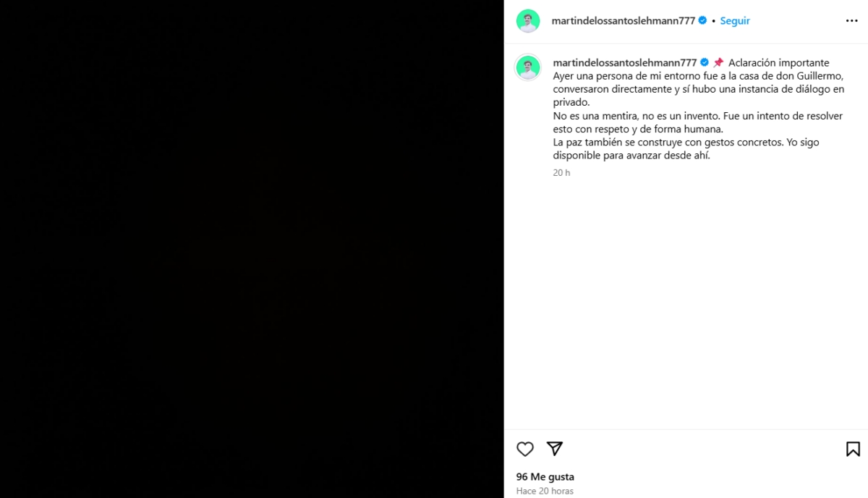Open the caption's martindelossantoslehmann777 username link

[x=625, y=63]
